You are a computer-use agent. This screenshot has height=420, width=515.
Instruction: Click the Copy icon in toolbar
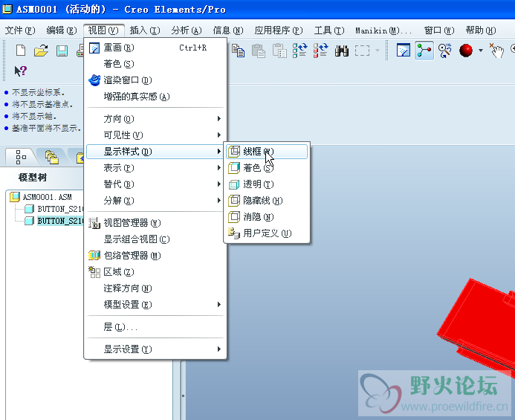pyautogui.click(x=238, y=51)
